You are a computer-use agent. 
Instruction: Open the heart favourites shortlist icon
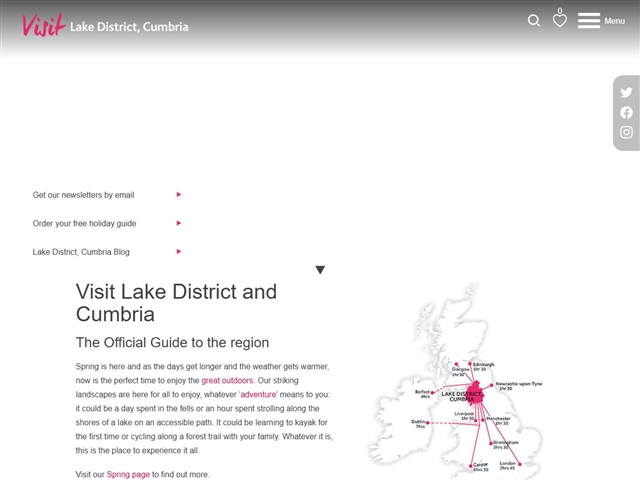[x=560, y=18]
